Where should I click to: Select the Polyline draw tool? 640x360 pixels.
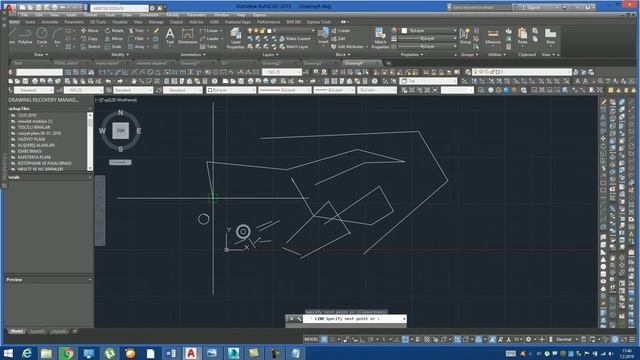click(x=25, y=36)
